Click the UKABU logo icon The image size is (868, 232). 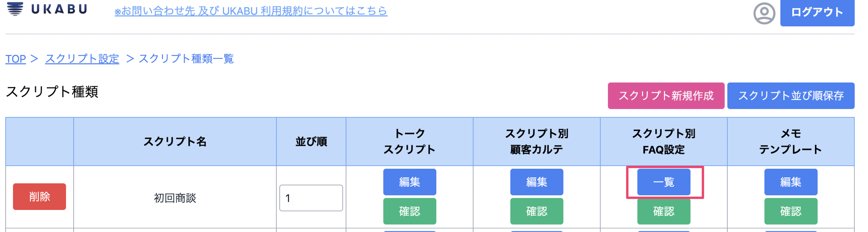point(15,8)
